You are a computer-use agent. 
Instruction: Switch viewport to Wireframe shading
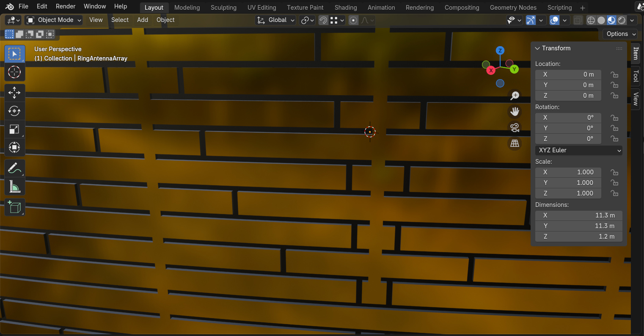(x=591, y=20)
